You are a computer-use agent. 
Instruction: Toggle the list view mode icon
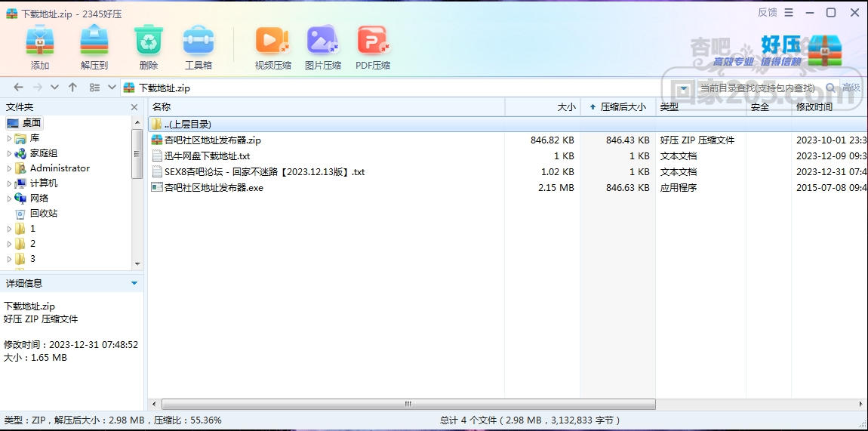point(94,88)
